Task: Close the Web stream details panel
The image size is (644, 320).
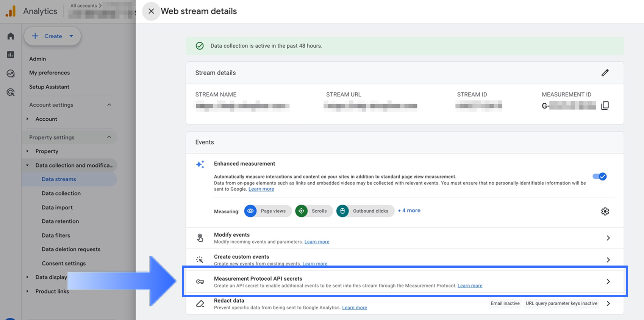Action: click(x=151, y=11)
